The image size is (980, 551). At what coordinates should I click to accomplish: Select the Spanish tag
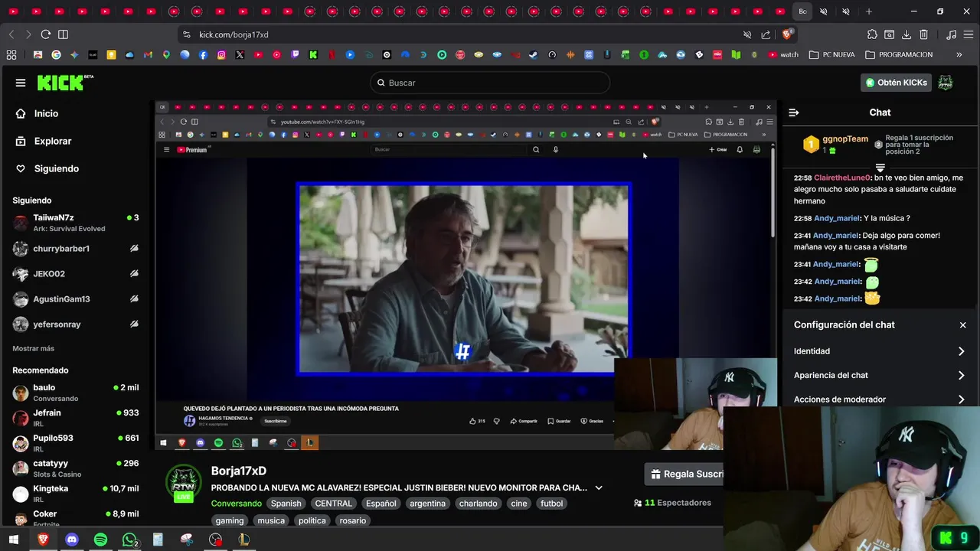click(286, 504)
